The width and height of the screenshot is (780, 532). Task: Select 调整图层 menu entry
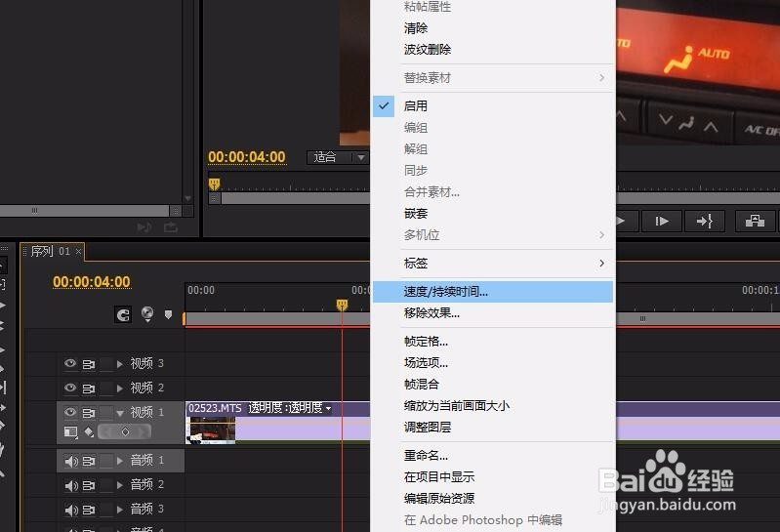(492, 427)
